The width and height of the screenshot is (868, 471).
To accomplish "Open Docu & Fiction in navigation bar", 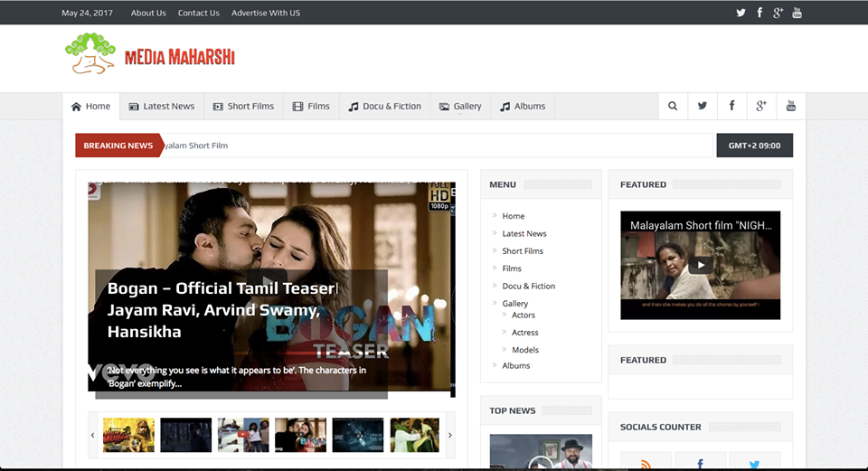I will point(385,107).
